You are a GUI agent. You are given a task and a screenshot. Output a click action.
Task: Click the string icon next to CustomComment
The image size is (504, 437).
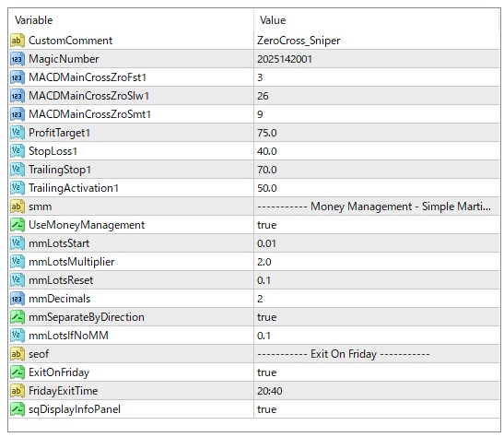(x=18, y=41)
